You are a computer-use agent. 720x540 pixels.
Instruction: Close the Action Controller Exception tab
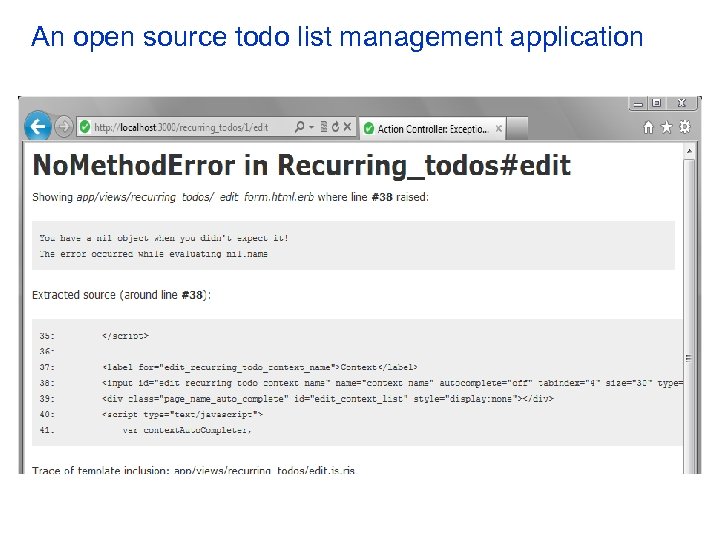[x=499, y=129]
